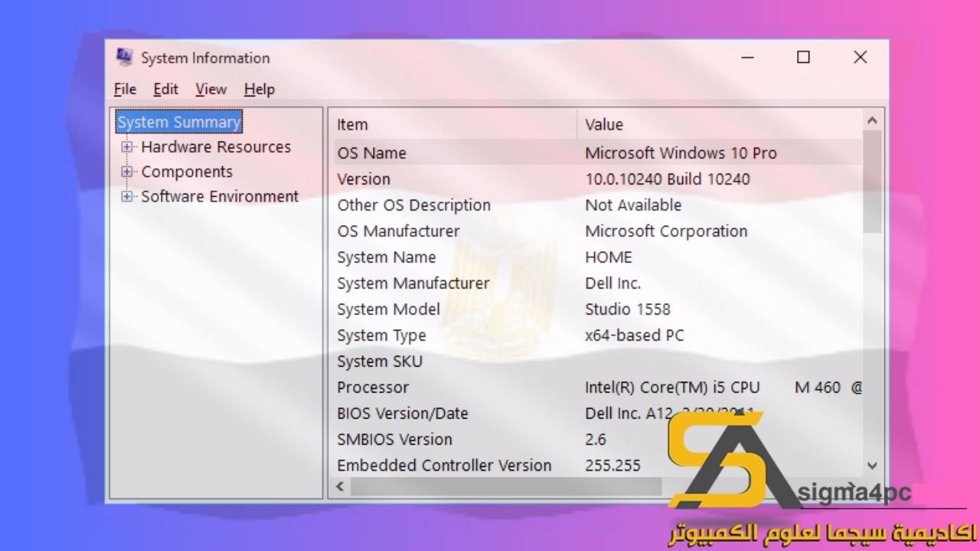Viewport: 980px width, 551px height.
Task: Minimize the System Information window
Action: point(747,57)
